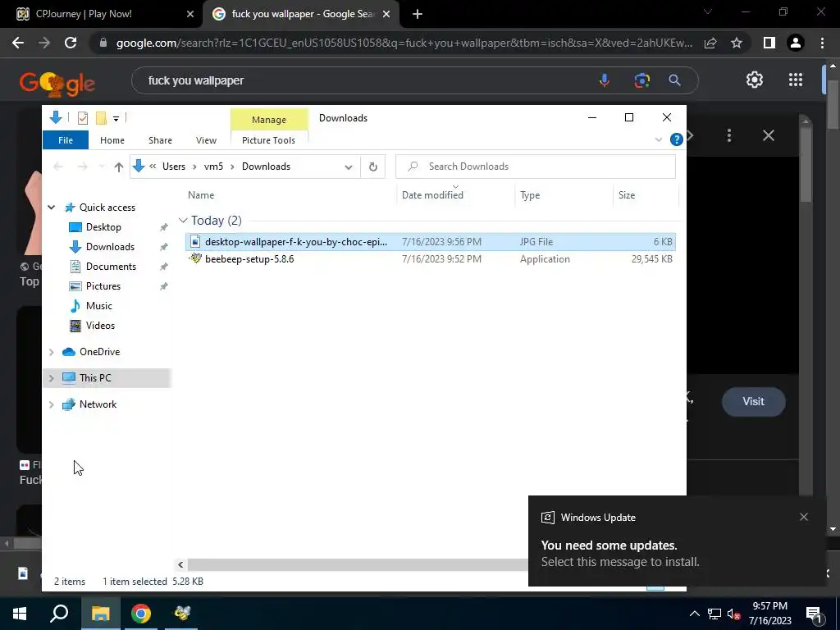
Task: Open Music in the navigation pane
Action: [x=99, y=306]
